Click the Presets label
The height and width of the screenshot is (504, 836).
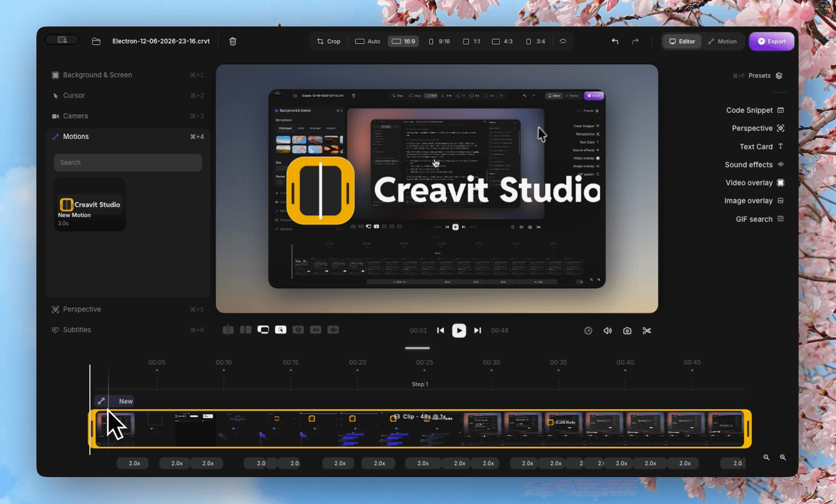759,76
